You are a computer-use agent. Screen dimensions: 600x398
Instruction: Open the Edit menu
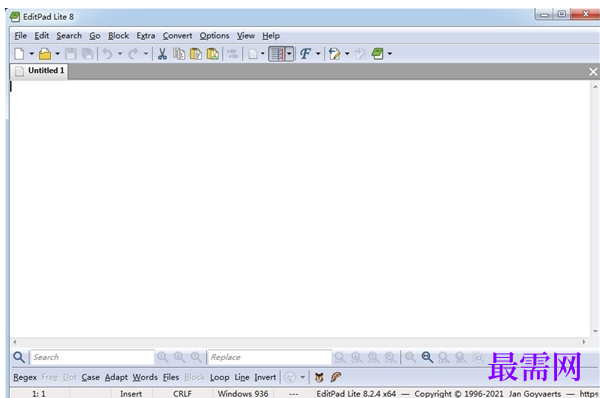click(42, 36)
